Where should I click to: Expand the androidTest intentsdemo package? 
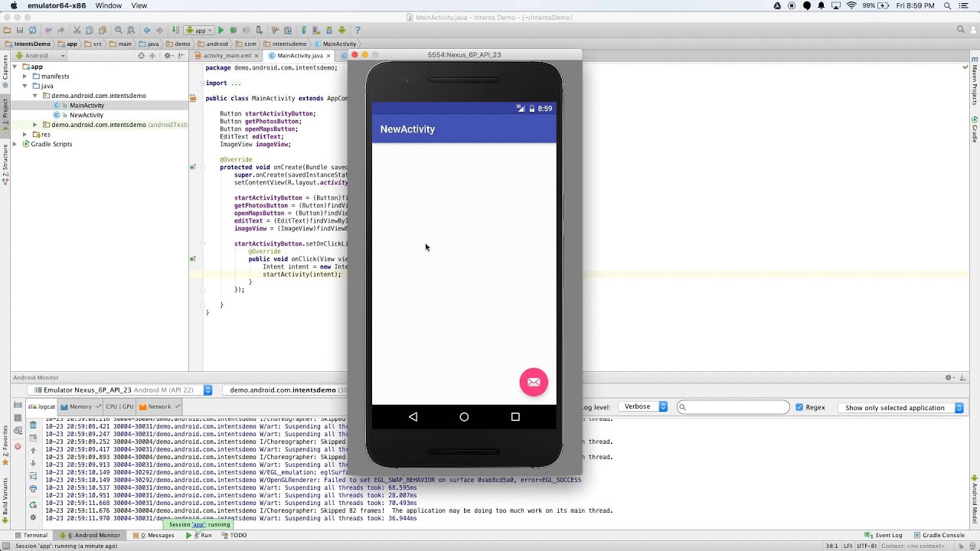click(34, 125)
